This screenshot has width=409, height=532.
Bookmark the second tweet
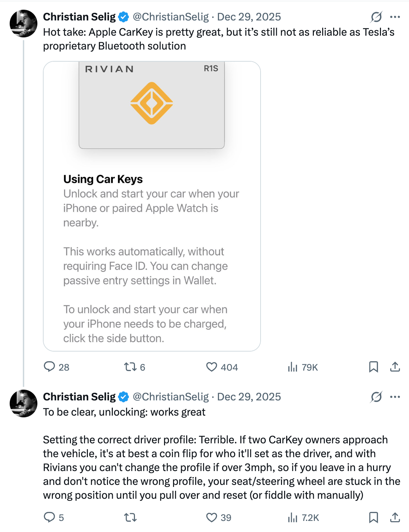(x=373, y=517)
